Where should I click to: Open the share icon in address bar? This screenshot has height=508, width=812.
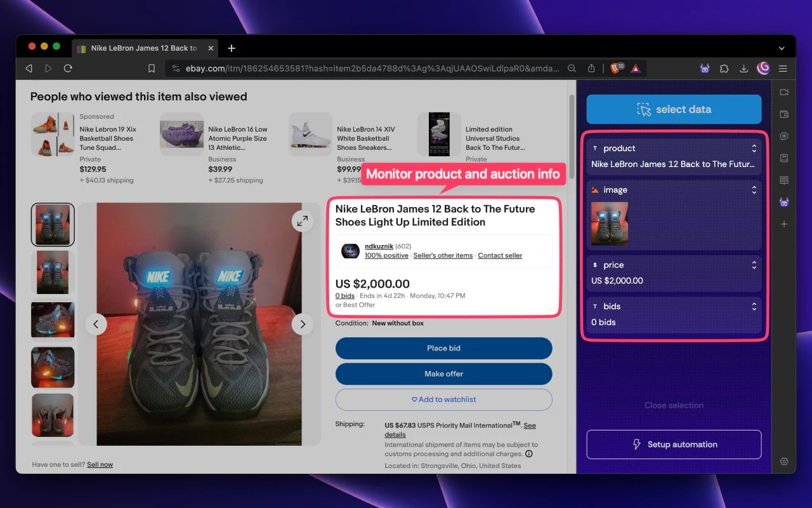[591, 69]
